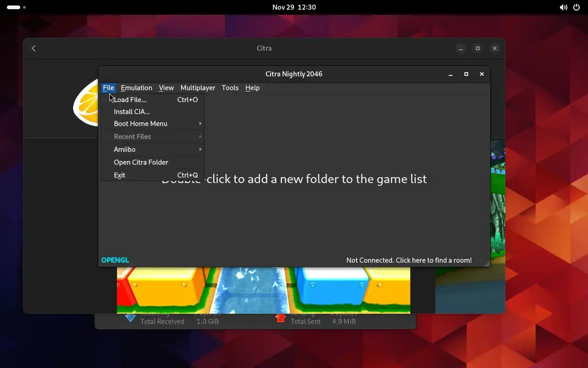Click the game screenshot thumbnail below Citra window

pos(263,290)
